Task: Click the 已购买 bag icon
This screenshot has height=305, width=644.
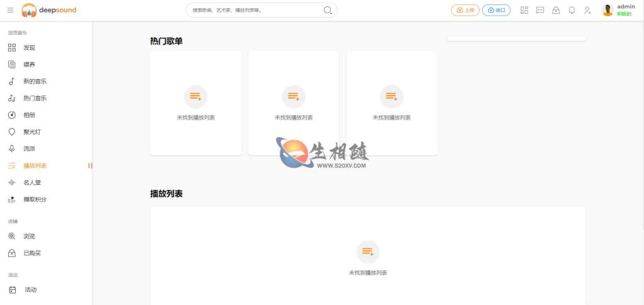Action: (x=12, y=253)
